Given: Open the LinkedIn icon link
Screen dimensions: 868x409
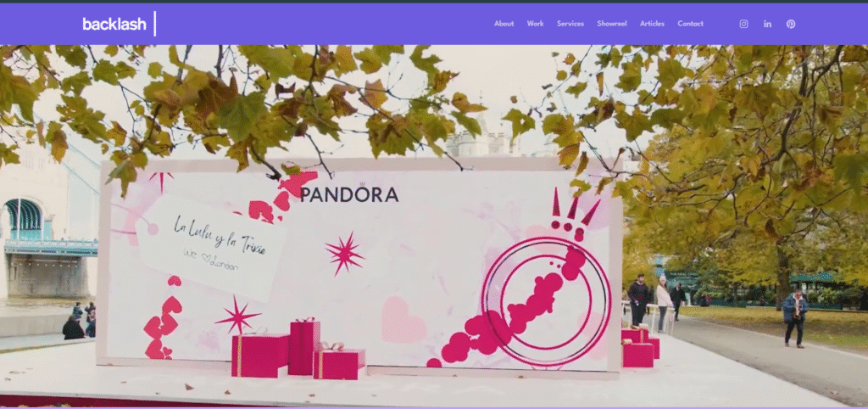Looking at the screenshot, I should tap(767, 24).
